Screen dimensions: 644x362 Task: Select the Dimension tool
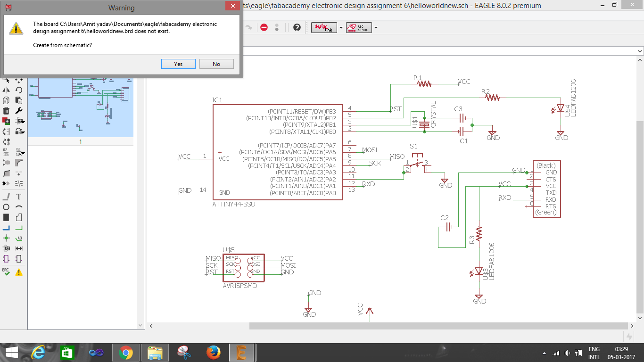19,248
